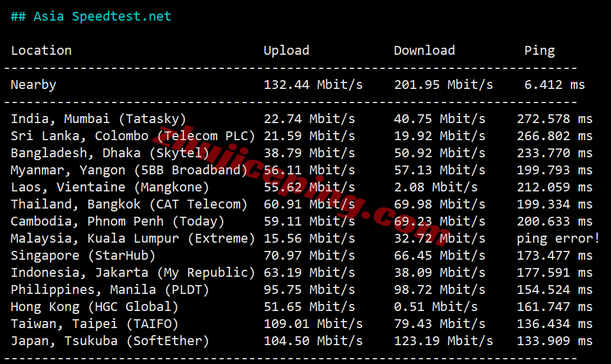Select 'Hong Kong (HGC Global)' location text

tap(95, 307)
